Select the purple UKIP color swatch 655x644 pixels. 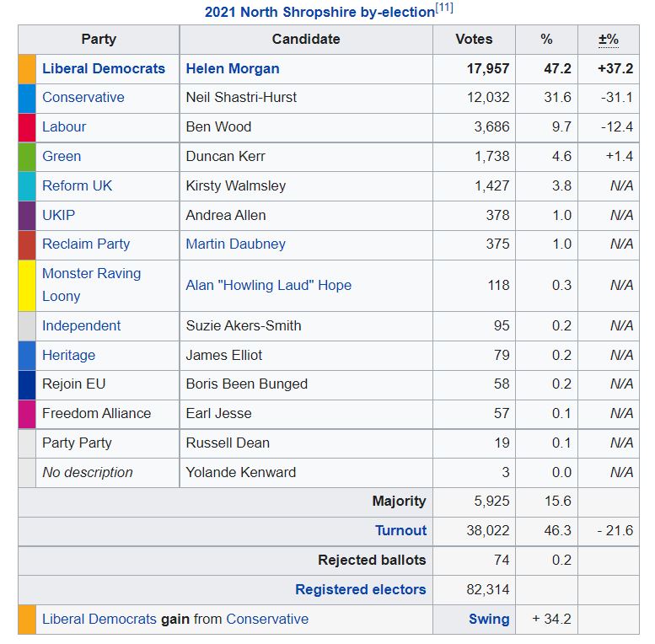[x=27, y=216]
